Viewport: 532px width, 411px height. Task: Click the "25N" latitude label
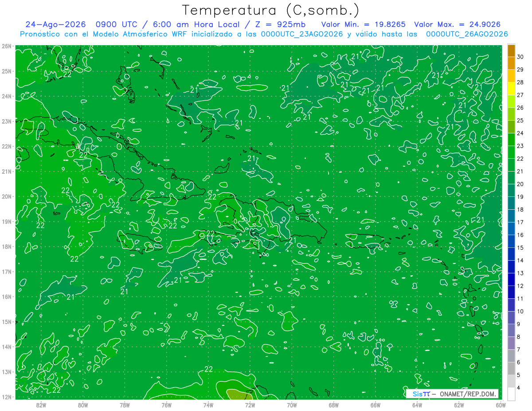(x=6, y=71)
